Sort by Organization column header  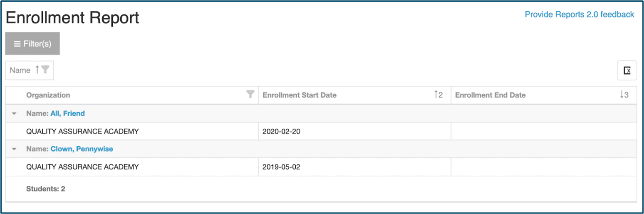click(x=48, y=95)
